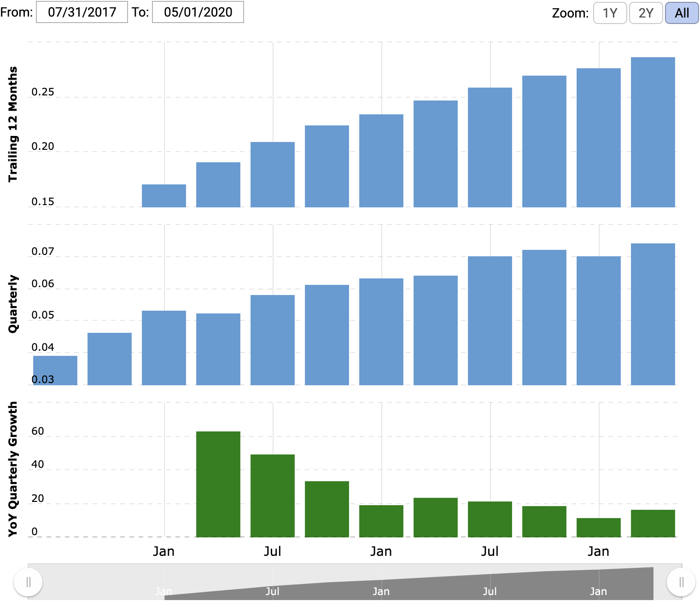
Task: Click the To date field 05/01/2020
Action: point(198,12)
